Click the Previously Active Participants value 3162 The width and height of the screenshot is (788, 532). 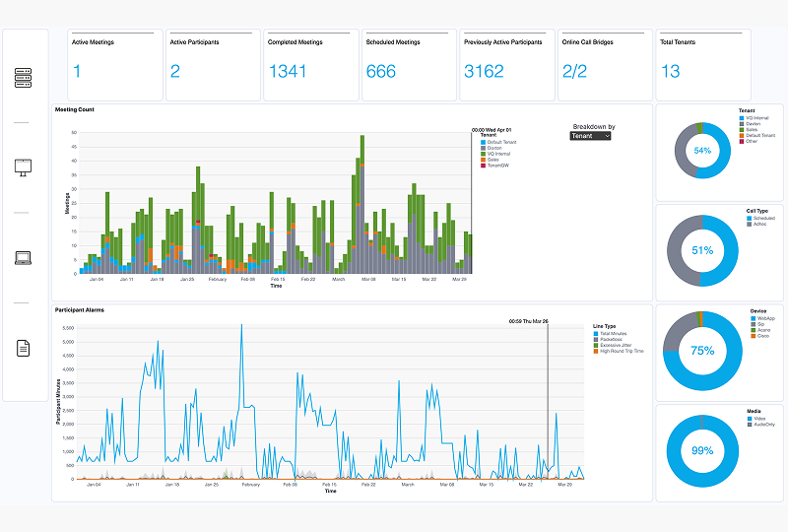pyautogui.click(x=484, y=72)
